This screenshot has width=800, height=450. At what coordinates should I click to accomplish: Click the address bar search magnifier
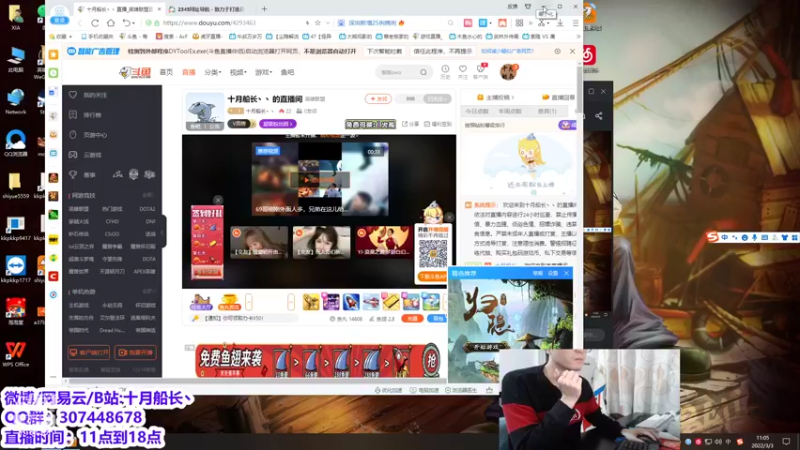(451, 23)
